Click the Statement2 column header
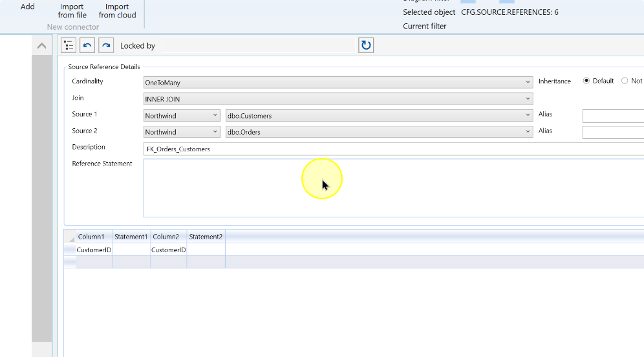644x357 pixels. coord(206,237)
